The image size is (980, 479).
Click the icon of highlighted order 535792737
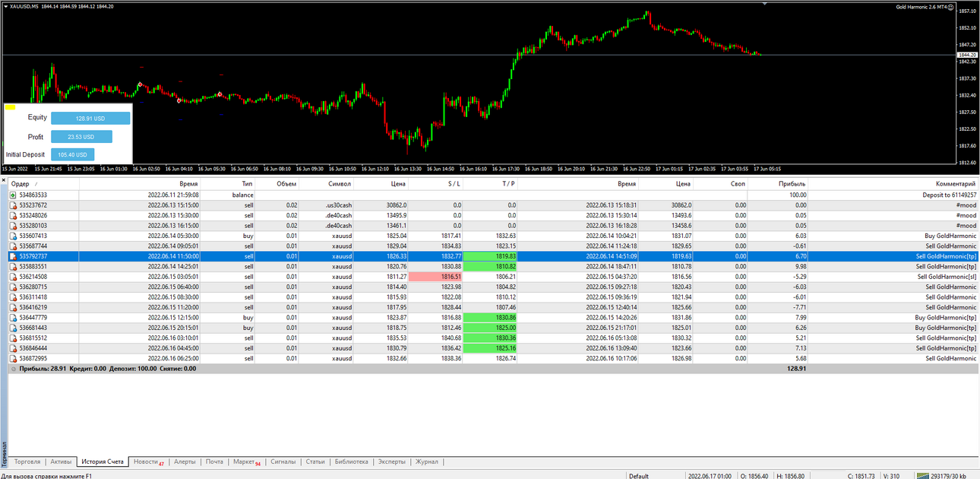(13, 256)
